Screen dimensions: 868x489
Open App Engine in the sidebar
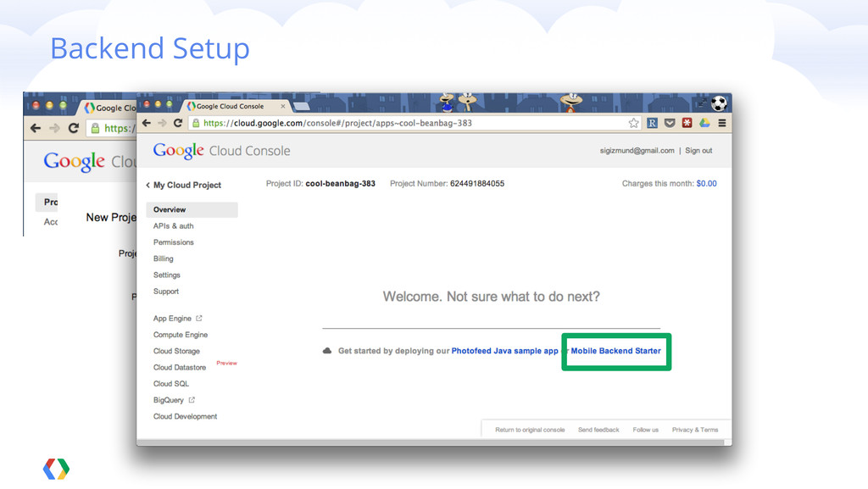[x=172, y=318]
